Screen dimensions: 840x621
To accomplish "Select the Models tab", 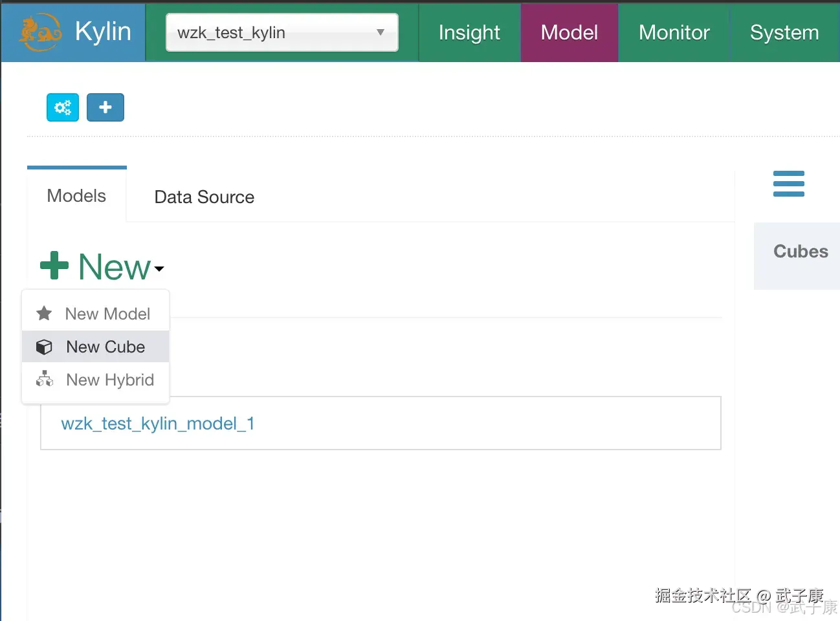I will click(76, 196).
